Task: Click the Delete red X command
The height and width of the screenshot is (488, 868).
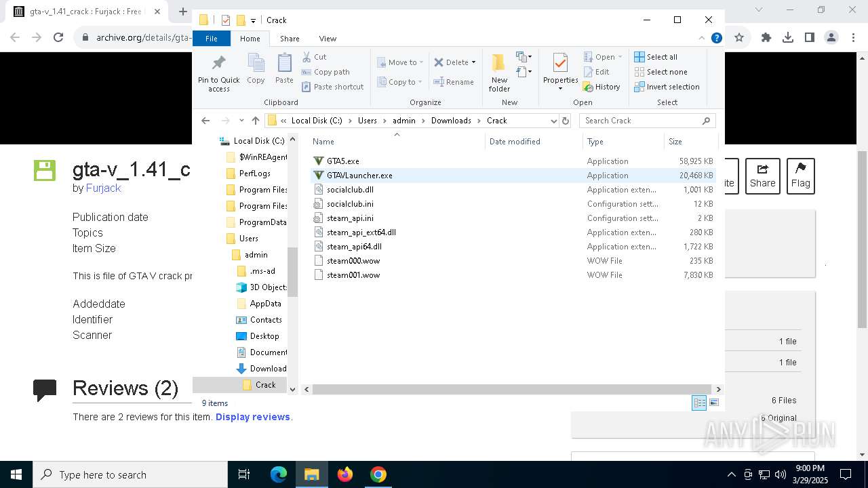Action: coord(451,62)
